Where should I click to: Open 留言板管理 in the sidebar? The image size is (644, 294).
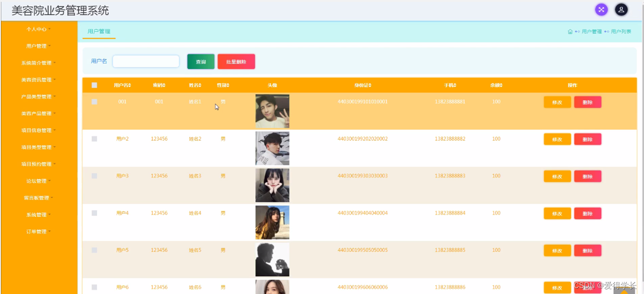tap(38, 198)
